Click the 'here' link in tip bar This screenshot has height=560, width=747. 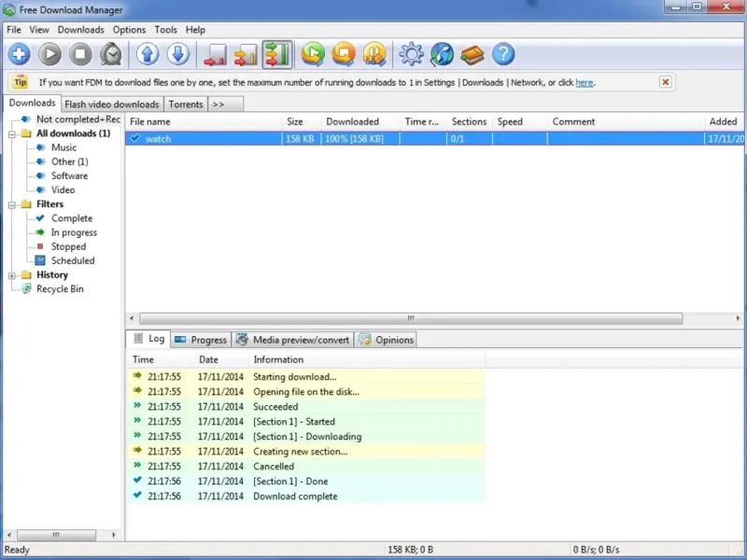pyautogui.click(x=584, y=82)
